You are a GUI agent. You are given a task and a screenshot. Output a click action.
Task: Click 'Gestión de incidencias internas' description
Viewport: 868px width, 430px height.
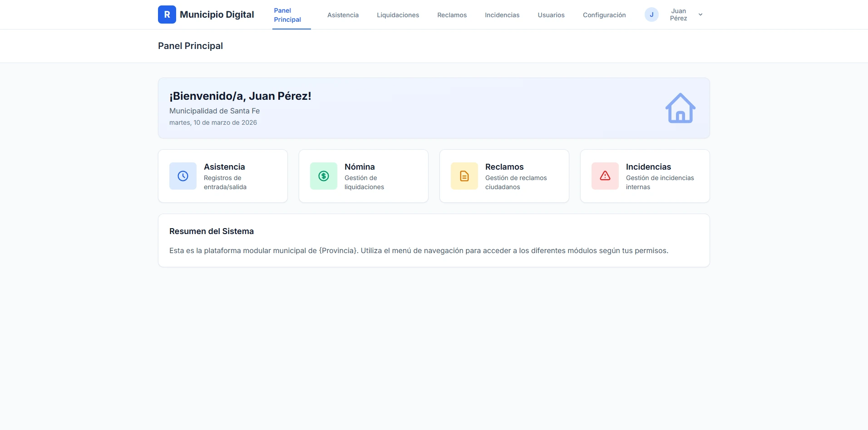(660, 182)
